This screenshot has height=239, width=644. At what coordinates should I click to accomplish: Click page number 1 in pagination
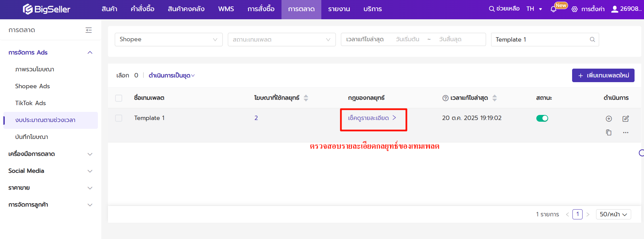click(x=578, y=214)
